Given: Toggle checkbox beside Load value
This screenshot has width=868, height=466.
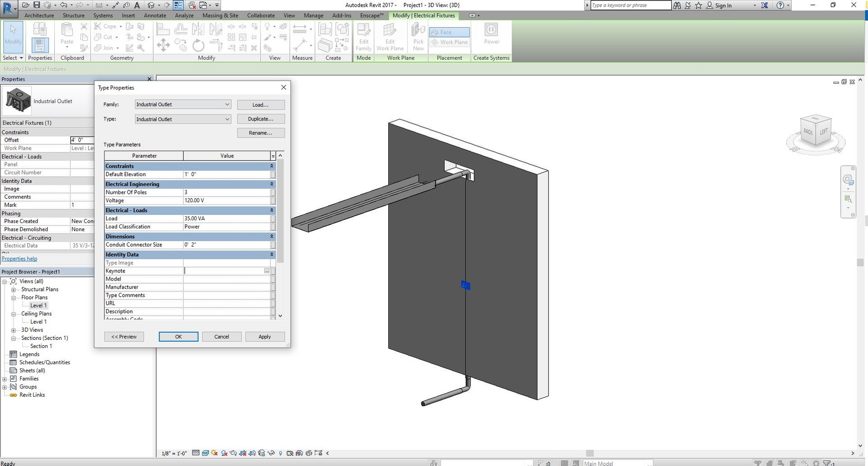Looking at the screenshot, I should [x=273, y=219].
